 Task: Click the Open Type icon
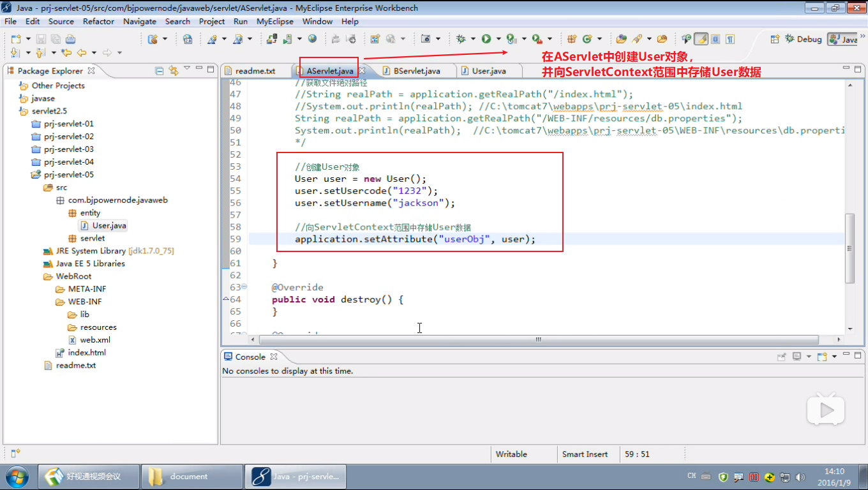click(x=621, y=39)
